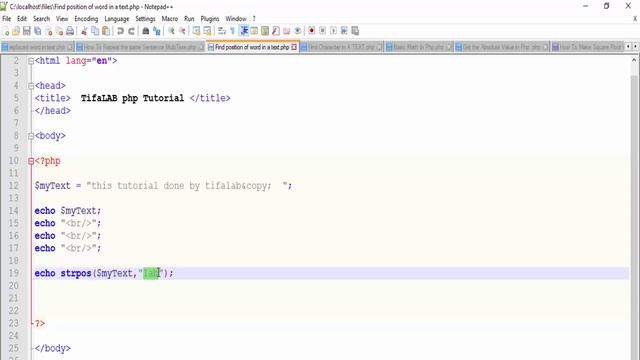Click the Playback macro icon

tap(333, 31)
